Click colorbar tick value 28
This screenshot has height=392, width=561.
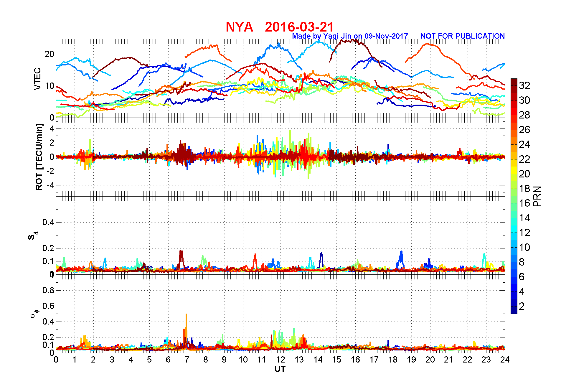pos(524,115)
